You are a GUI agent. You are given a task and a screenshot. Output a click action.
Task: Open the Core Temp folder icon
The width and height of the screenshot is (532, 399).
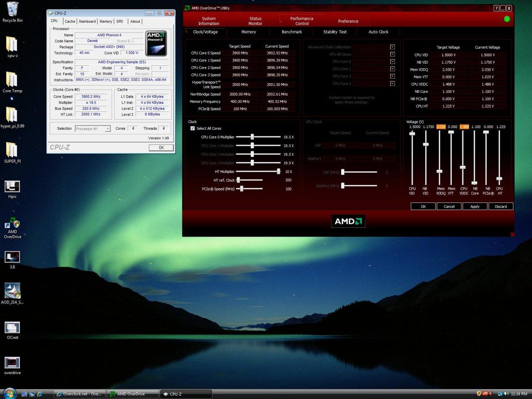tap(12, 82)
